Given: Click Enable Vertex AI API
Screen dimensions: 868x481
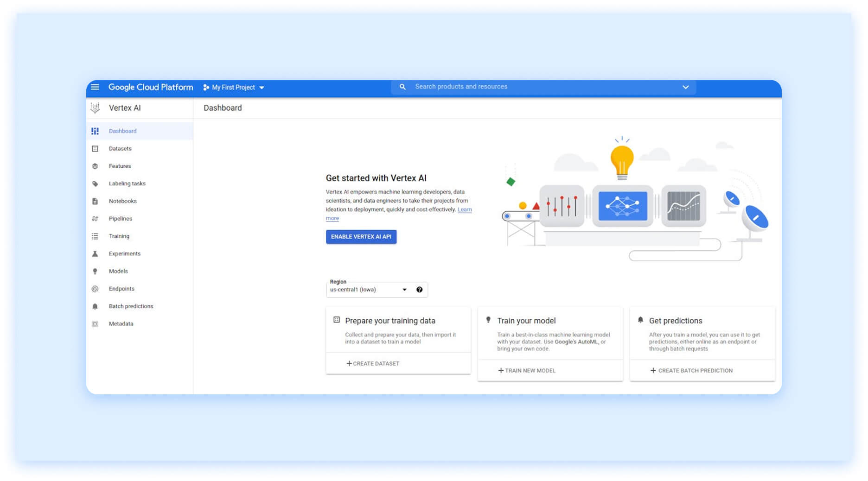Looking at the screenshot, I should point(361,236).
